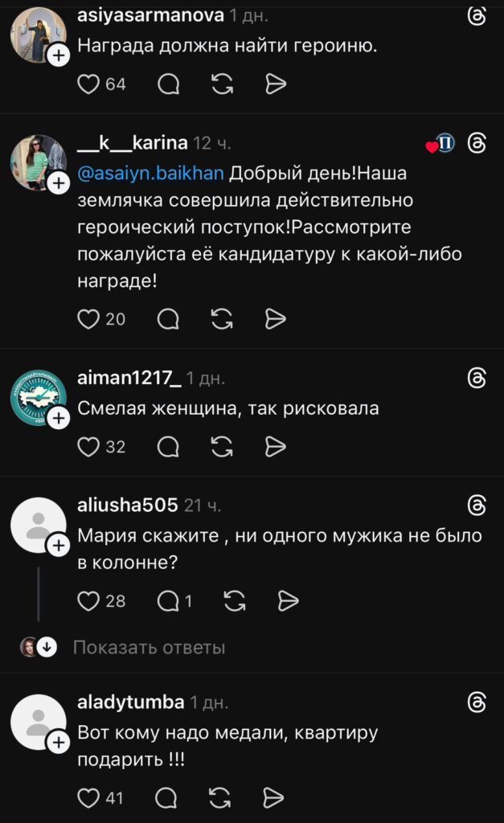Screen dimensions: 504x823
Task: Follow aliusha505 using avatar plus badge
Action: pos(59,546)
